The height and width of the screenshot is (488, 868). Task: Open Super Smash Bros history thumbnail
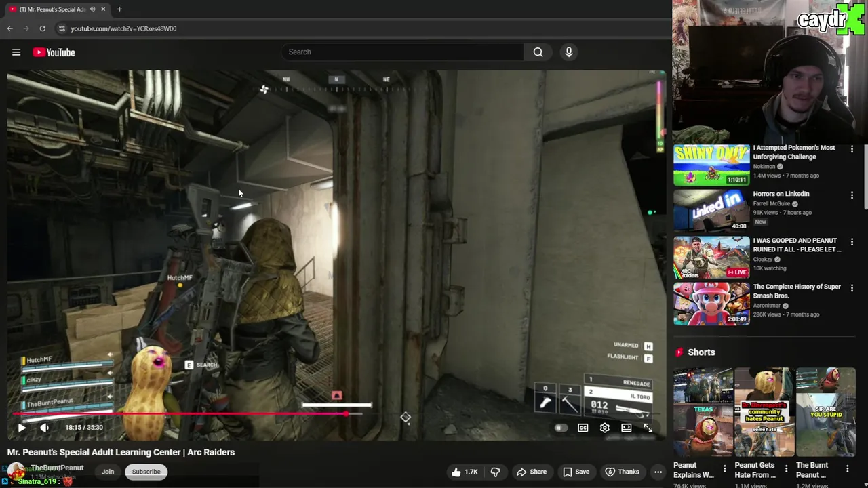pyautogui.click(x=711, y=304)
